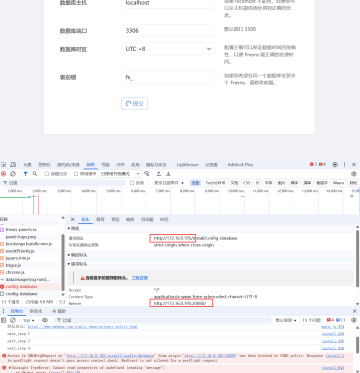Click the Learn more link in provisional headers warning

(x=139, y=278)
